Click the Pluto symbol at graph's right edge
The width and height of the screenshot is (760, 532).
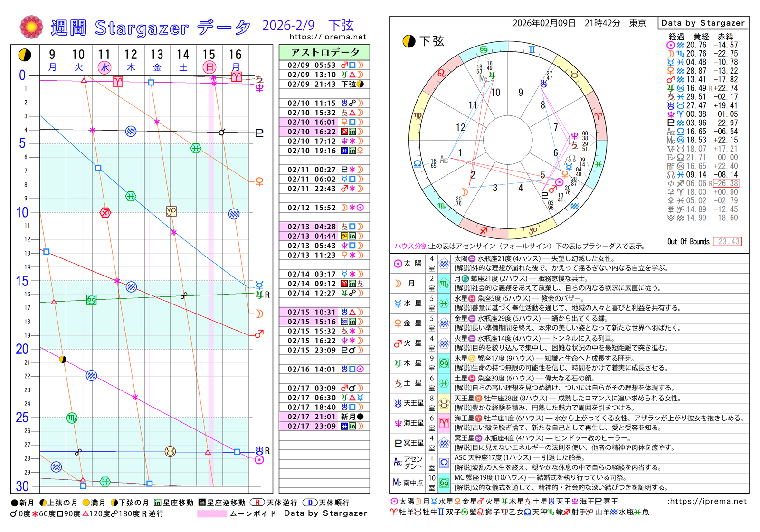click(259, 133)
